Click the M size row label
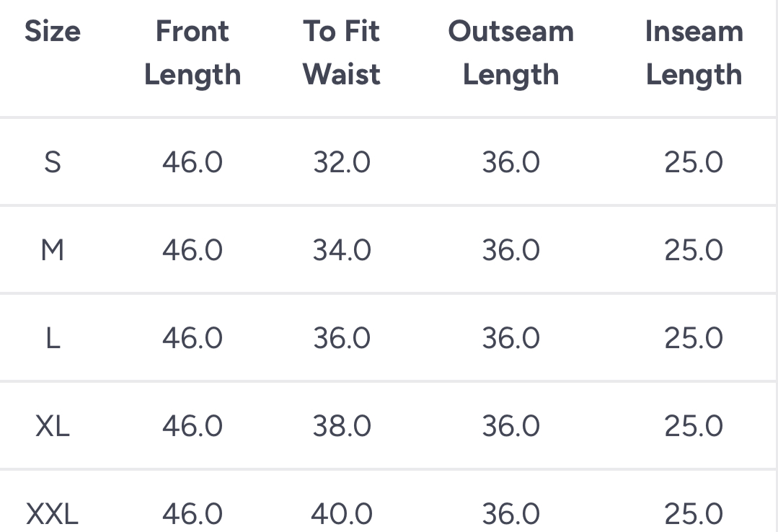The height and width of the screenshot is (532, 778). tap(52, 251)
